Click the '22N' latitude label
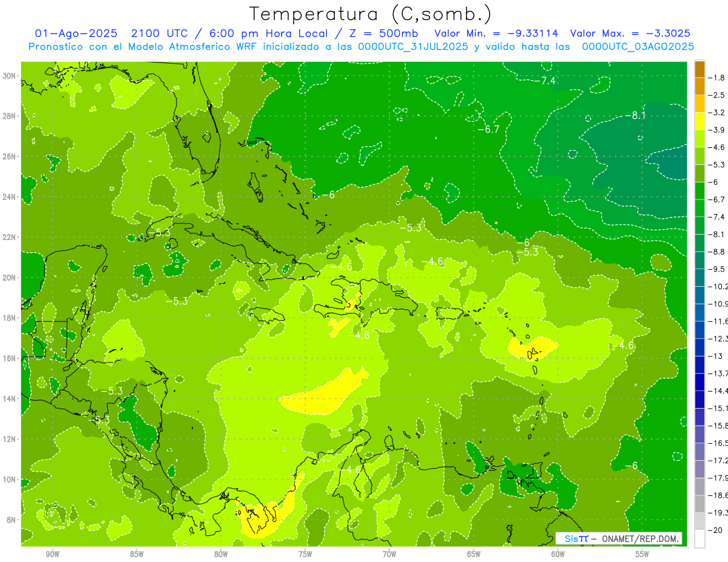The height and width of the screenshot is (562, 728). 10,237
